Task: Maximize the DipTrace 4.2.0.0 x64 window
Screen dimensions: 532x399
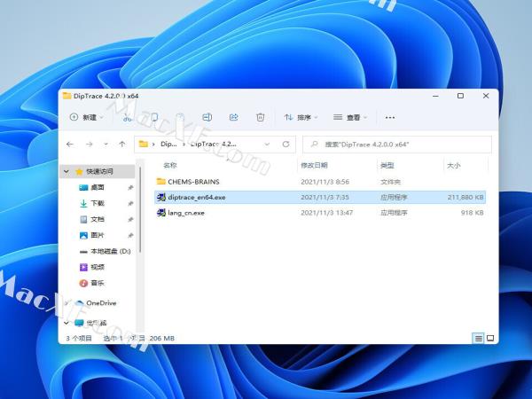Action: click(x=460, y=96)
